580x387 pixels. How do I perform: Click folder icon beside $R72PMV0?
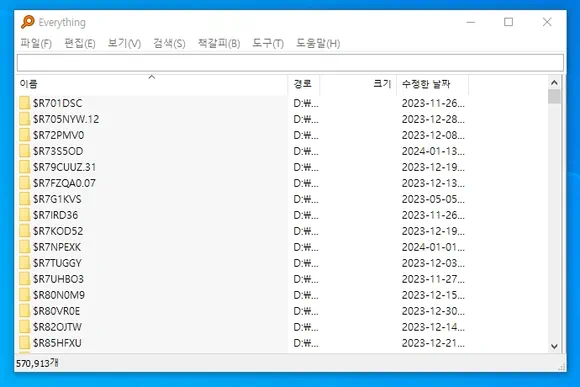pyautogui.click(x=24, y=135)
